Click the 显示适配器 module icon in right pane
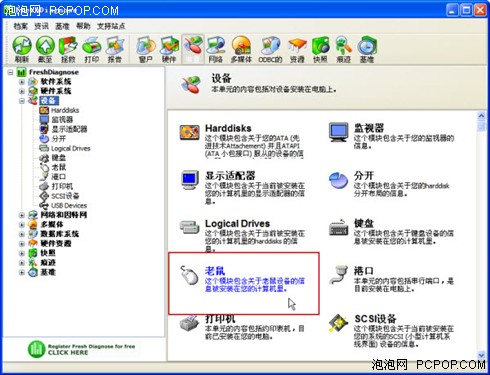 [x=190, y=180]
